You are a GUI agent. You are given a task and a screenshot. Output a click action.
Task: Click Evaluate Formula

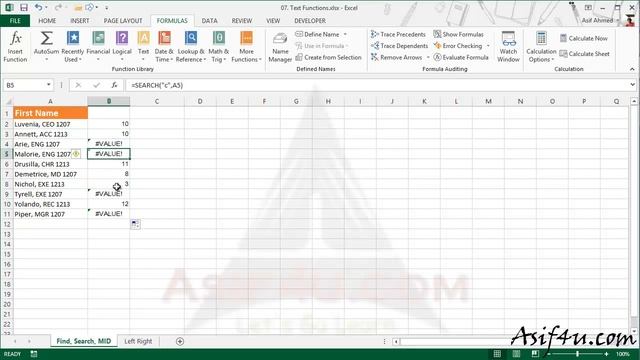[461, 58]
